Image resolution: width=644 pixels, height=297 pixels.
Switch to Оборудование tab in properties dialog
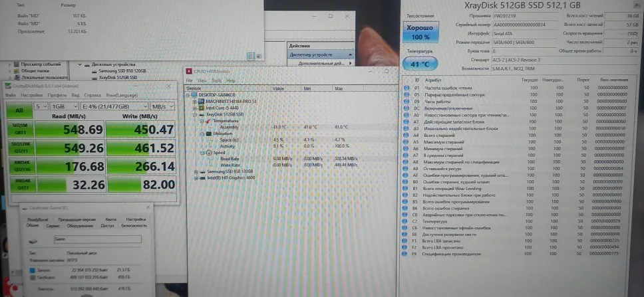pyautogui.click(x=80, y=226)
